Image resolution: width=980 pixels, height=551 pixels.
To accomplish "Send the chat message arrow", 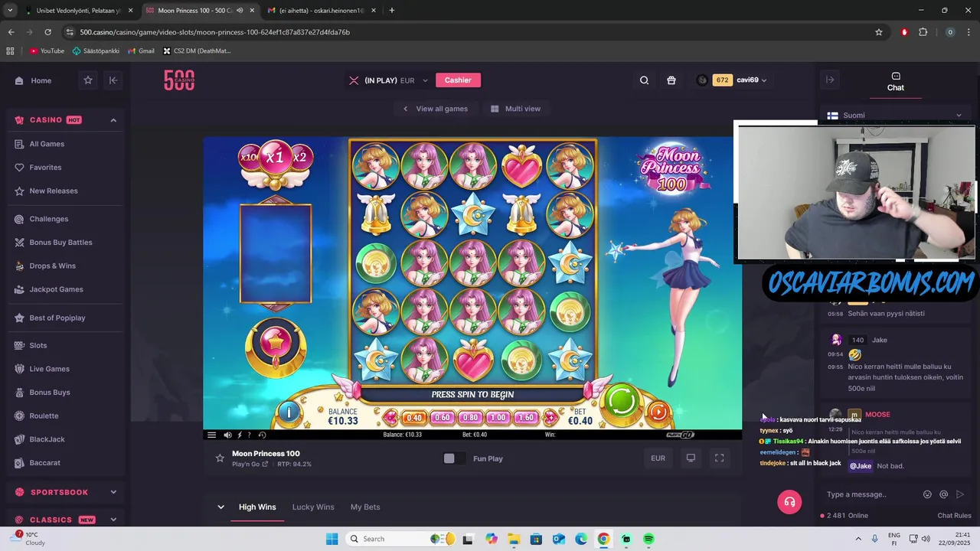I will [x=960, y=494].
